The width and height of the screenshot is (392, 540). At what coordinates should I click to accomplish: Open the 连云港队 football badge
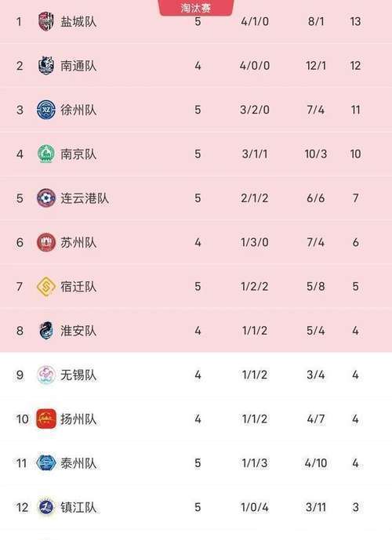tap(46, 198)
